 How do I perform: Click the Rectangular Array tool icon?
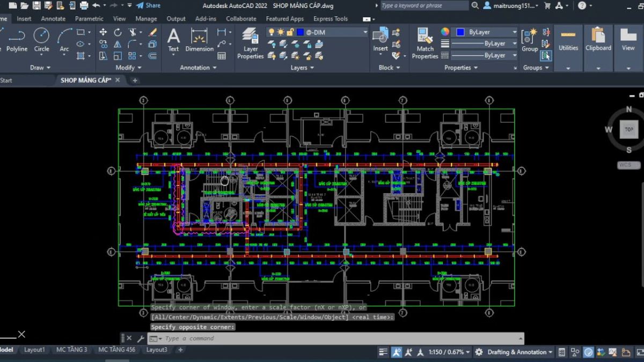132,56
